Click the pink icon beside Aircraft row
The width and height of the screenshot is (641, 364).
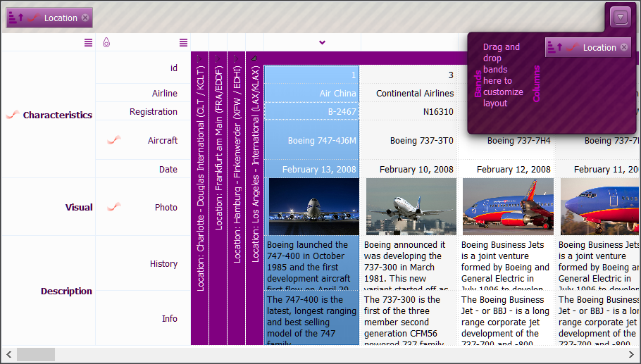pyautogui.click(x=113, y=141)
